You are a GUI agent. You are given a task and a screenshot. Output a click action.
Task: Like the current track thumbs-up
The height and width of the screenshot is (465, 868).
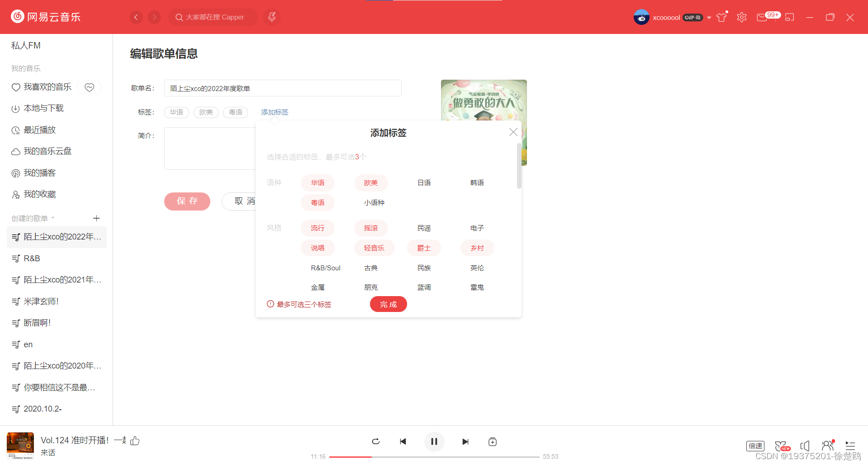135,441
